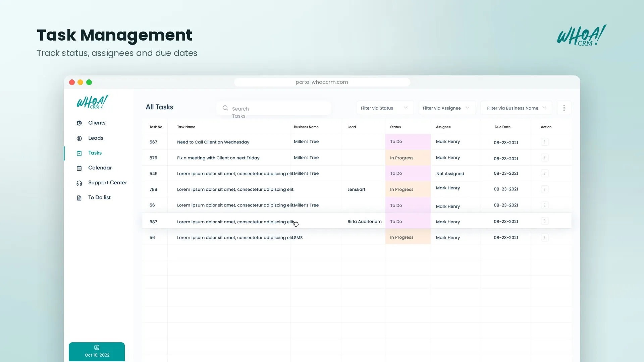The height and width of the screenshot is (362, 644).
Task: Click the Status column header
Action: tap(395, 127)
